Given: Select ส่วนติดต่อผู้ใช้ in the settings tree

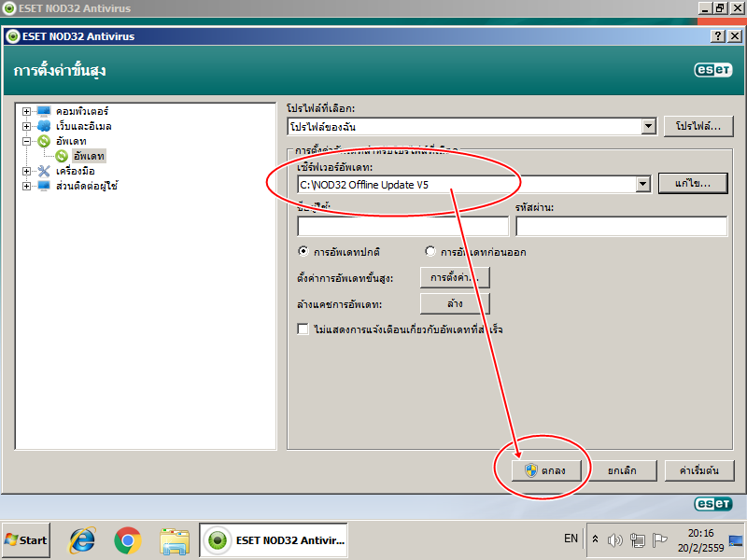Looking at the screenshot, I should click(87, 186).
